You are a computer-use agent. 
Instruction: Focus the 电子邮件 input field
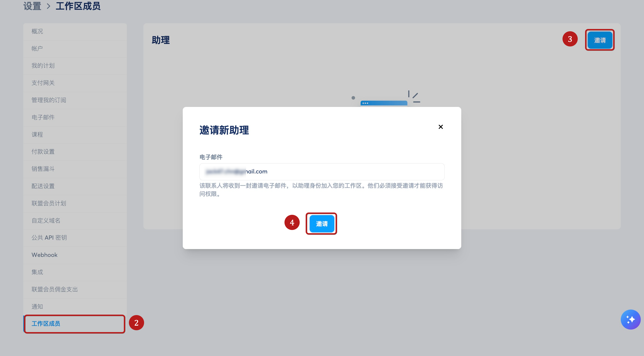point(322,172)
